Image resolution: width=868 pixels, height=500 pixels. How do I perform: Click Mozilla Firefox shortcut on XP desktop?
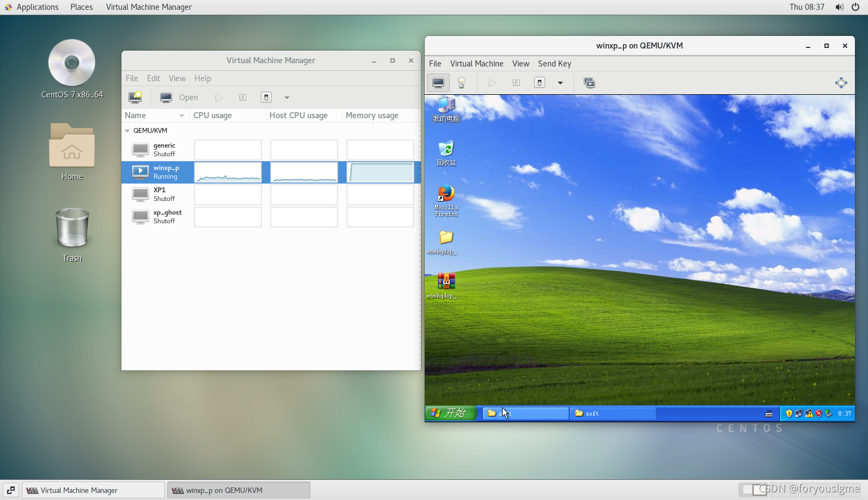point(446,200)
